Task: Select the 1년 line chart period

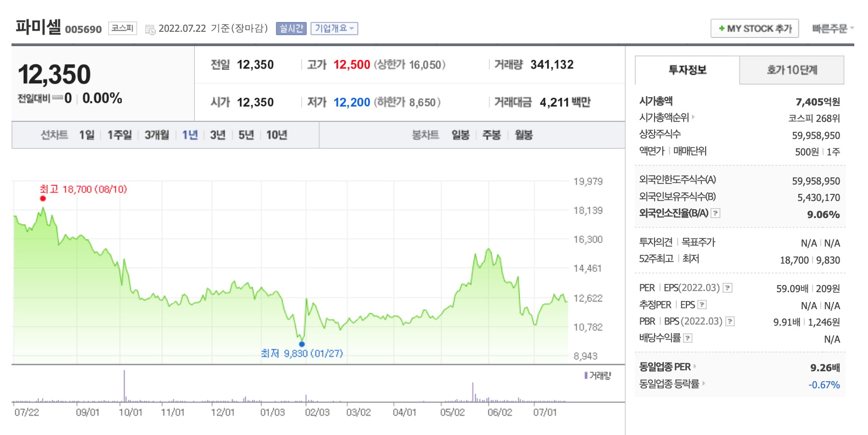Action: coord(190,135)
